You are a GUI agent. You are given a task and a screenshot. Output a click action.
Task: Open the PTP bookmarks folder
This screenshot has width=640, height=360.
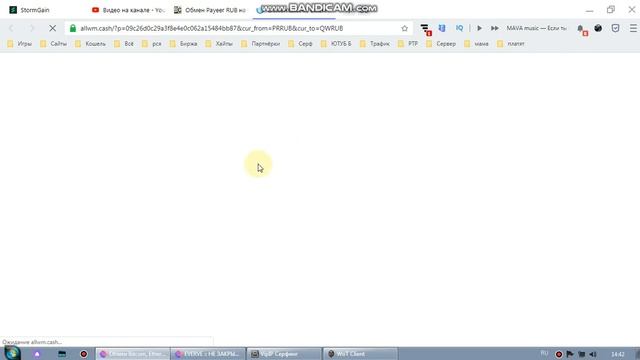point(408,44)
